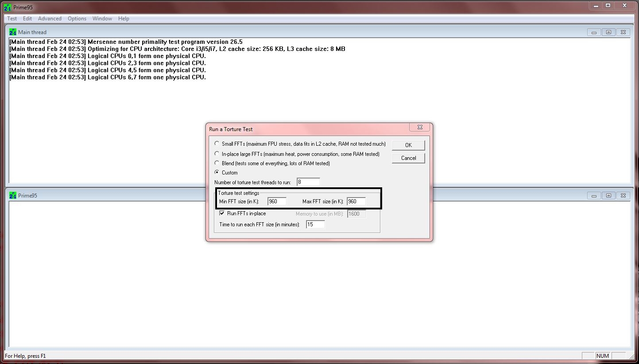Click OK in the Torture Test dialog
Image resolution: width=639 pixels, height=364 pixels.
[x=408, y=145]
